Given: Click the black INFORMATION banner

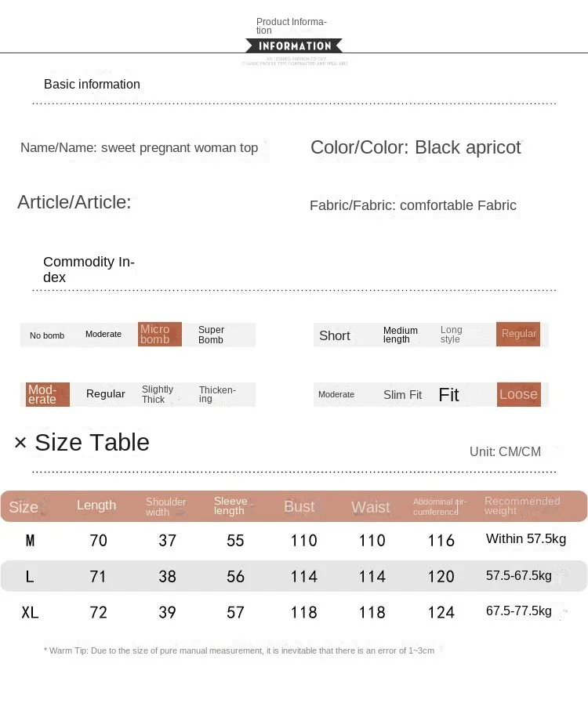Looking at the screenshot, I should tap(294, 46).
